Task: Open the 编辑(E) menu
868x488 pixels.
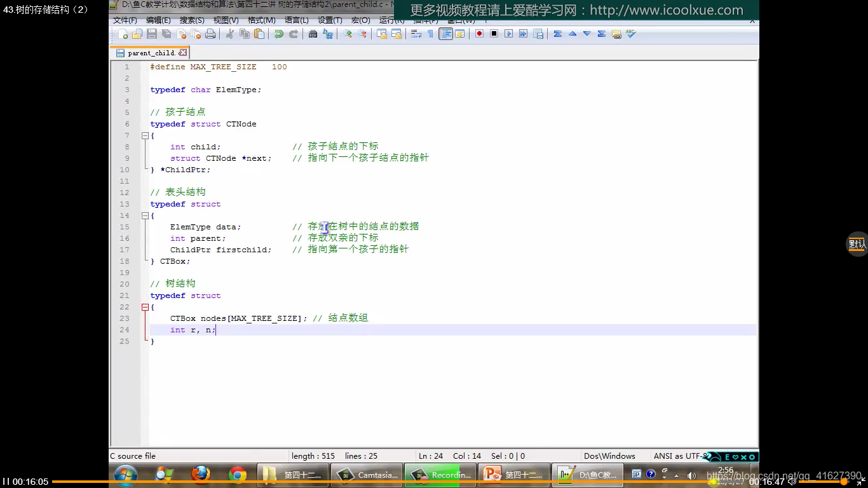Action: coord(158,20)
